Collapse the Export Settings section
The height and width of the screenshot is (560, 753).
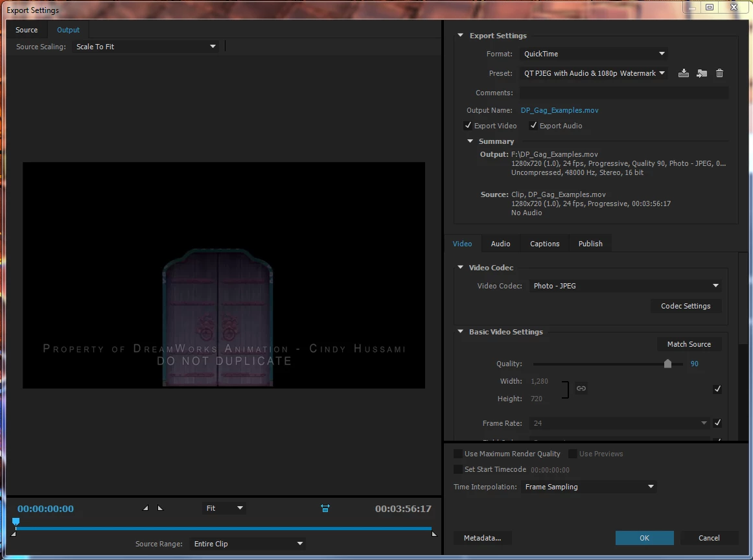[460, 36]
